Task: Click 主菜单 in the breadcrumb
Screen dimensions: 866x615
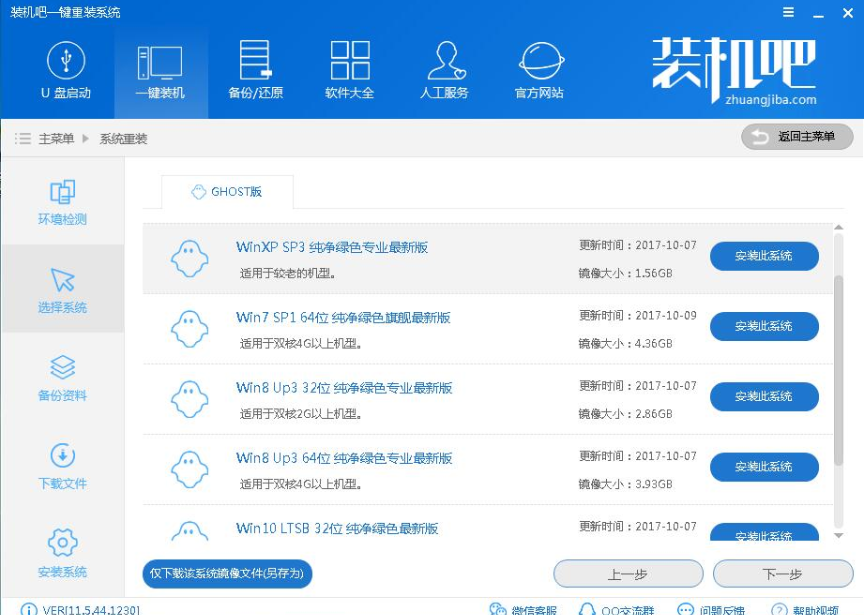Action: click(56, 139)
